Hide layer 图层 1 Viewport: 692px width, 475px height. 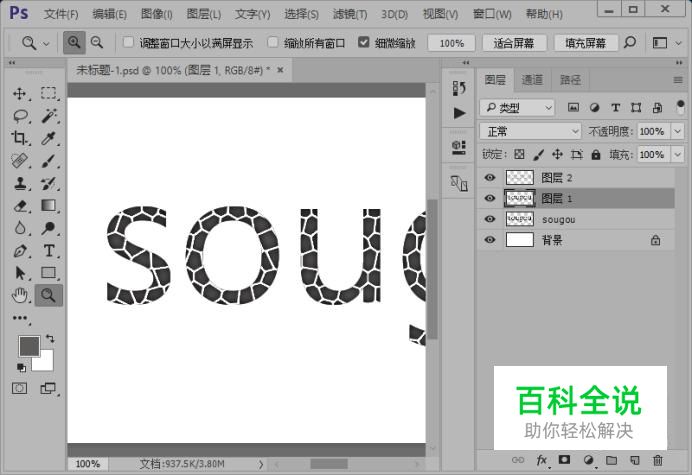click(x=490, y=198)
